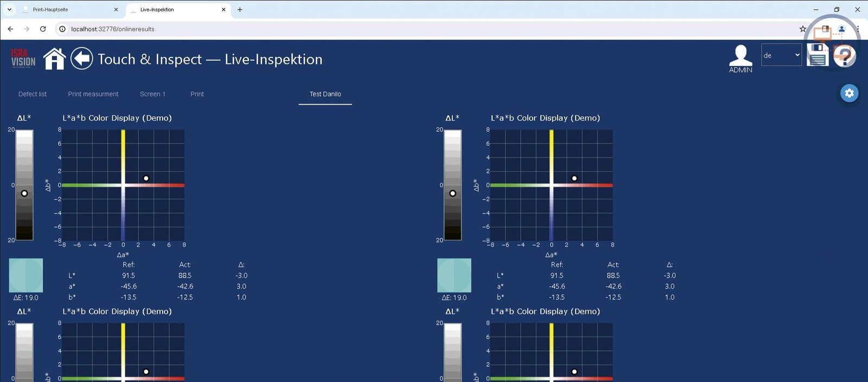This screenshot has height=382, width=868.
Task: Click Ref value -13.5 in upper-right panel
Action: tap(557, 297)
